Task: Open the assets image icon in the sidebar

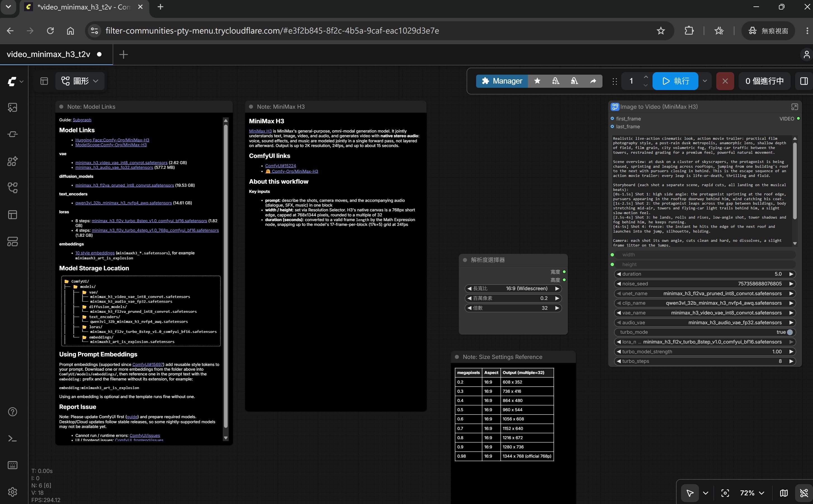Action: coord(13,107)
